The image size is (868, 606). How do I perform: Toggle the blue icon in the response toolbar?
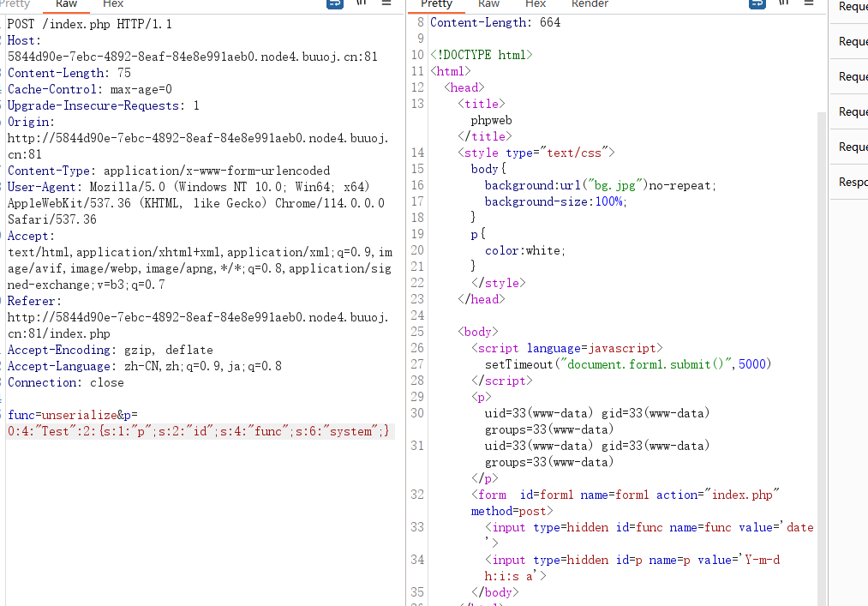pos(757,3)
